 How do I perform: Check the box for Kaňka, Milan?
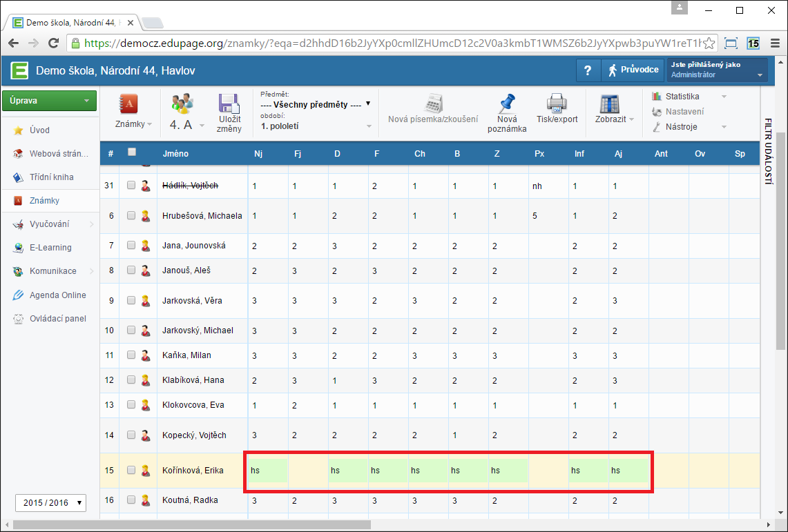coord(131,355)
